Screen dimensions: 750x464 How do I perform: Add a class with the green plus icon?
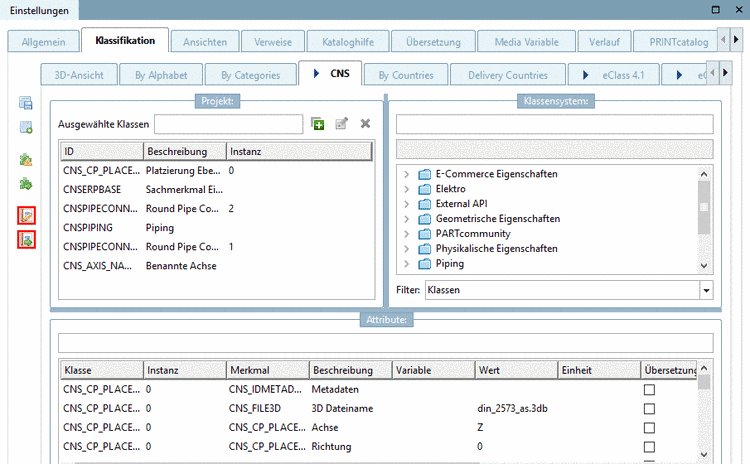[318, 124]
